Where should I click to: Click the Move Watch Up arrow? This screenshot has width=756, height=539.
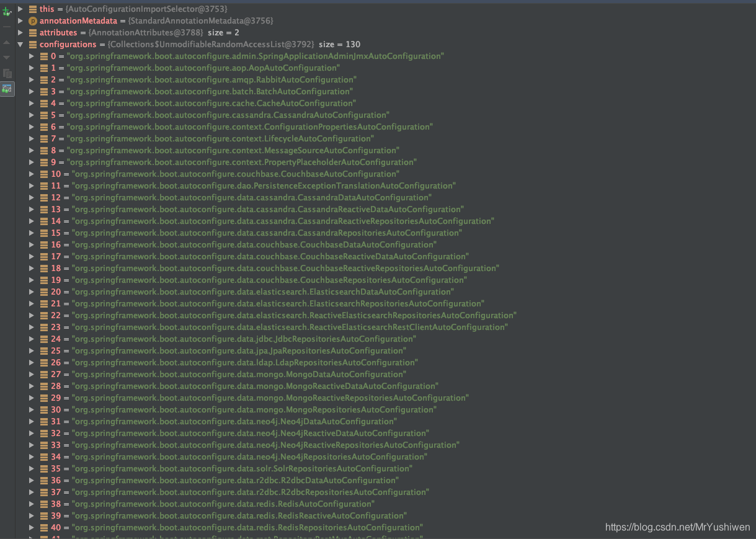coord(7,42)
